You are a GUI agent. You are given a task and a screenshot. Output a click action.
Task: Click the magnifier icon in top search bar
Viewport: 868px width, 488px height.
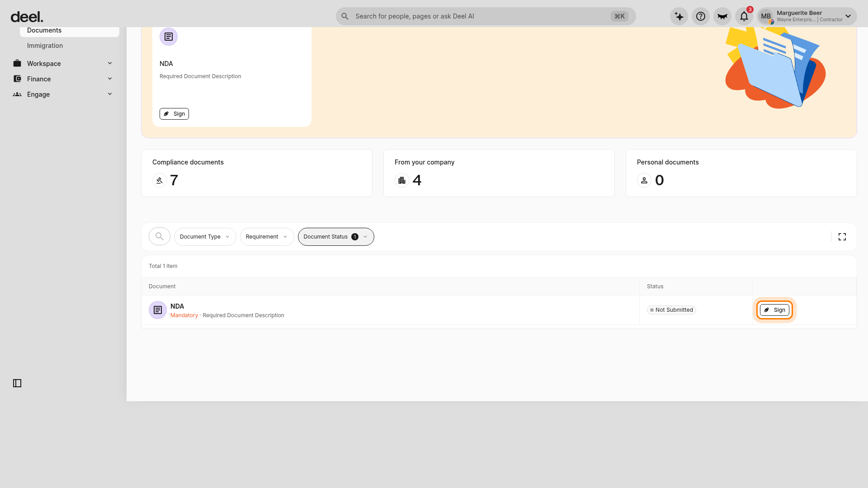click(345, 16)
